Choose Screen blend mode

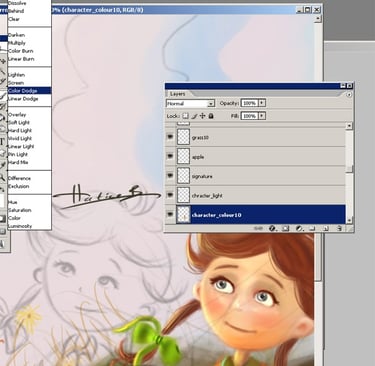click(x=29, y=83)
